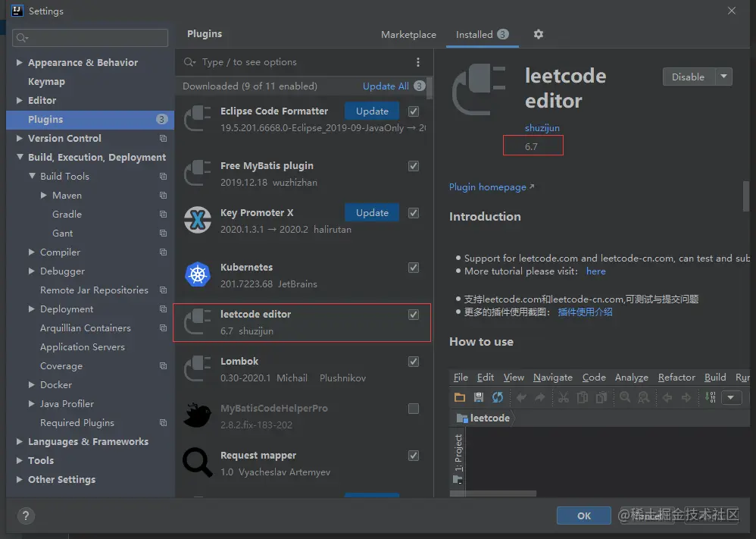Click the project-level icon beside Required Plugins
The image size is (756, 539).
click(x=163, y=423)
